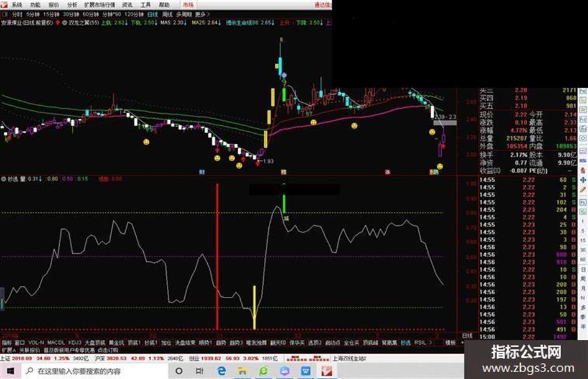
Task: Toggle the 收益(三) quarter selector
Action: pyautogui.click(x=490, y=171)
